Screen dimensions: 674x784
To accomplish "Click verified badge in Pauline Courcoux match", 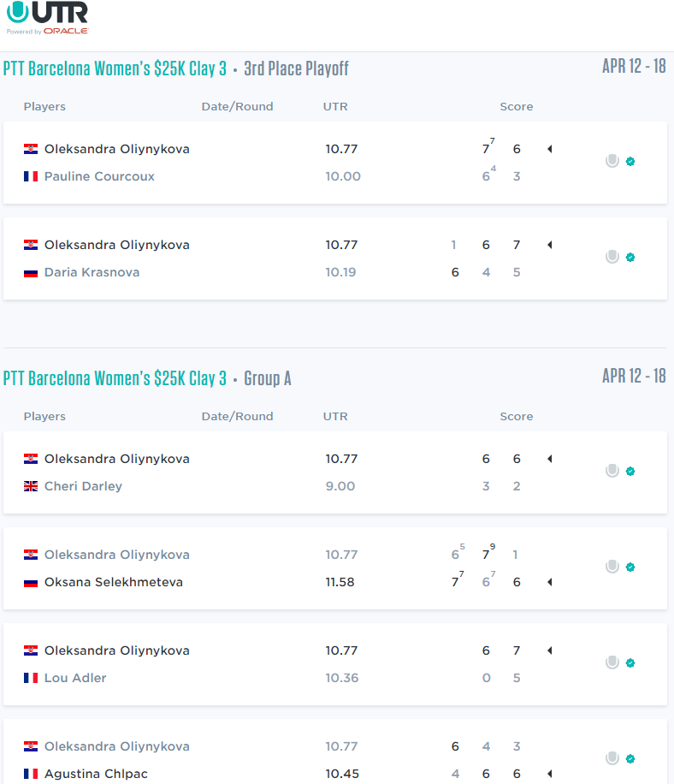I will pyautogui.click(x=630, y=162).
